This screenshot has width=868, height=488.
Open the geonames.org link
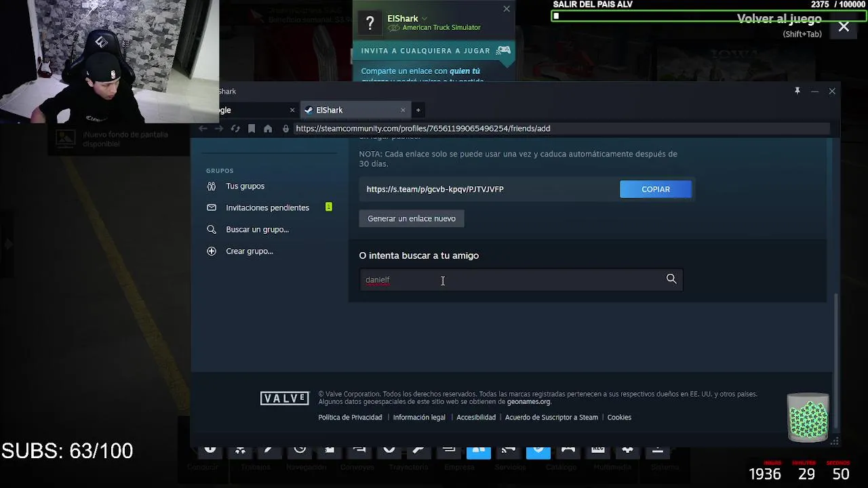(528, 401)
